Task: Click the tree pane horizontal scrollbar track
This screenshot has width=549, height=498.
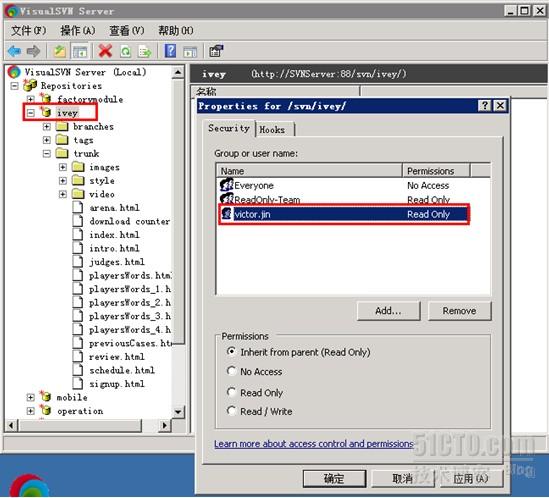Action: 151,425
